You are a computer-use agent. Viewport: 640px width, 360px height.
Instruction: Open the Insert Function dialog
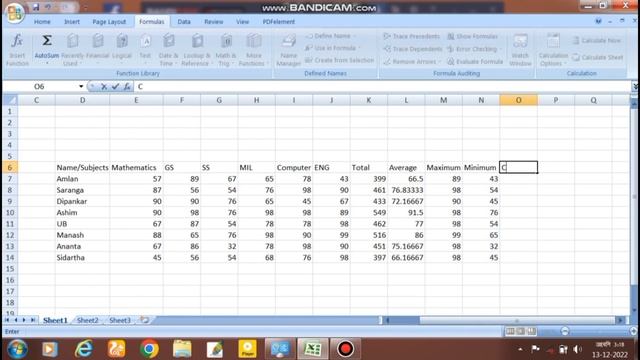coord(17,50)
